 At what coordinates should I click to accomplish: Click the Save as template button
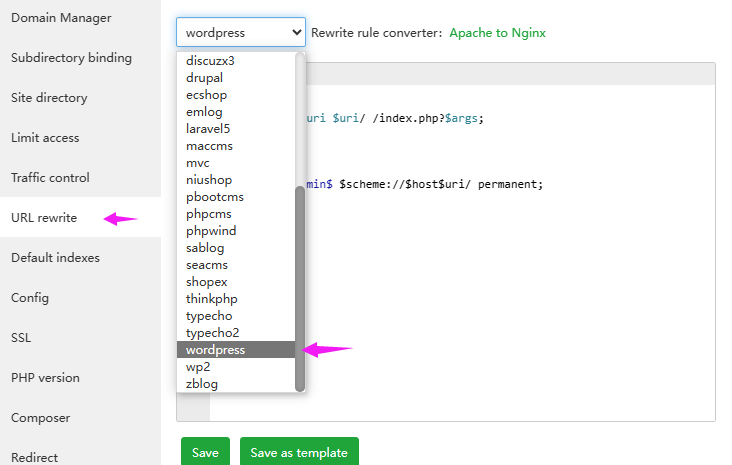(x=299, y=452)
